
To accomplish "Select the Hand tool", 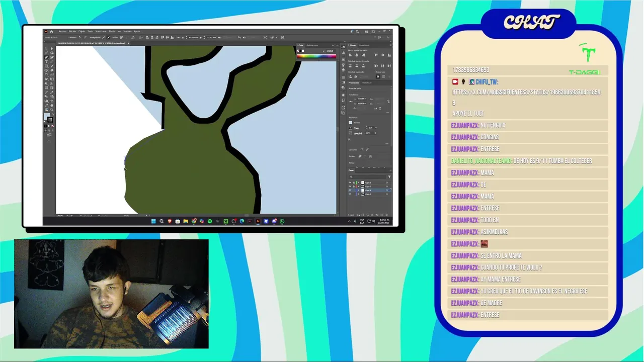I will [x=52, y=105].
